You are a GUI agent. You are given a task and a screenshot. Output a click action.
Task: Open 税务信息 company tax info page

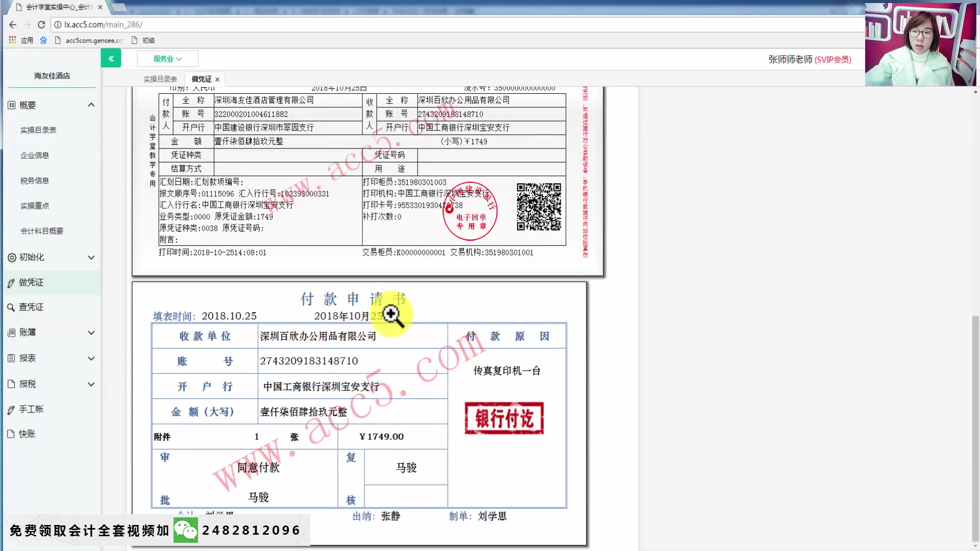(35, 180)
